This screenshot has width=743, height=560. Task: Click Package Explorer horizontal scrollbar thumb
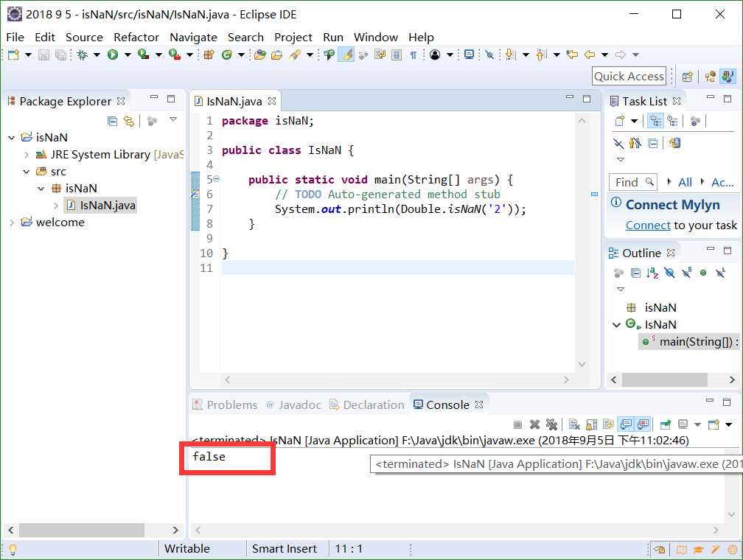tap(82, 530)
